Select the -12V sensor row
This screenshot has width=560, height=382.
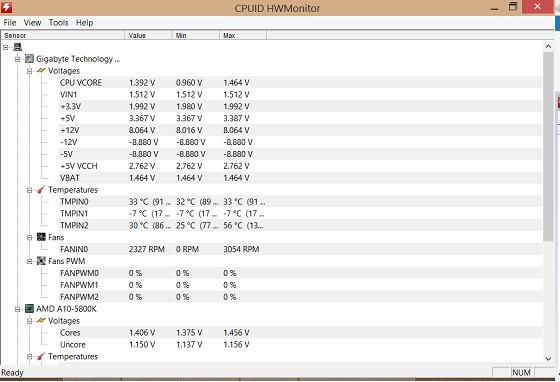300,142
